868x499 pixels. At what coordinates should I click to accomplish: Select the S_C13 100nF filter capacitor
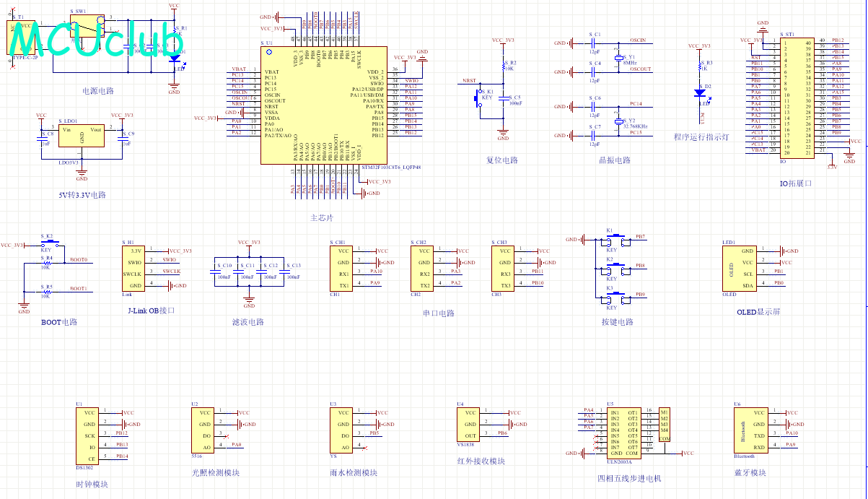point(284,271)
